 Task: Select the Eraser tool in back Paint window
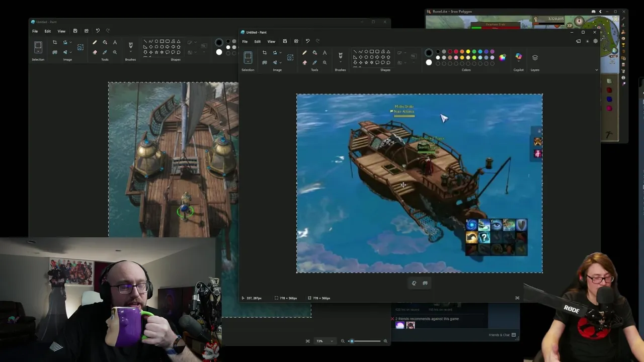click(95, 52)
